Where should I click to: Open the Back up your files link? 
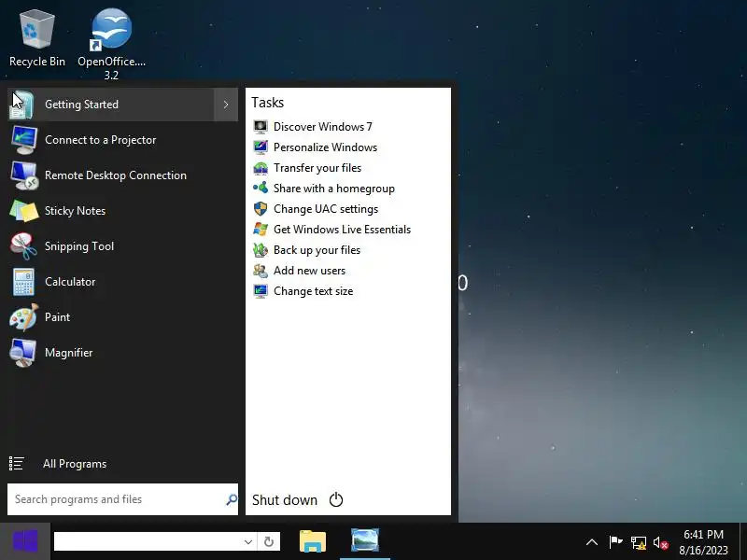317,250
